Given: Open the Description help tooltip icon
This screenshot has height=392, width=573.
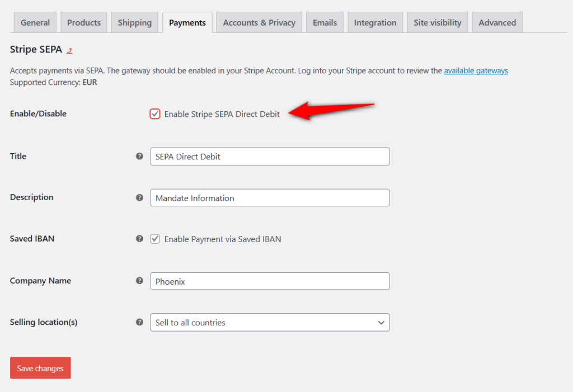Looking at the screenshot, I should point(139,197).
